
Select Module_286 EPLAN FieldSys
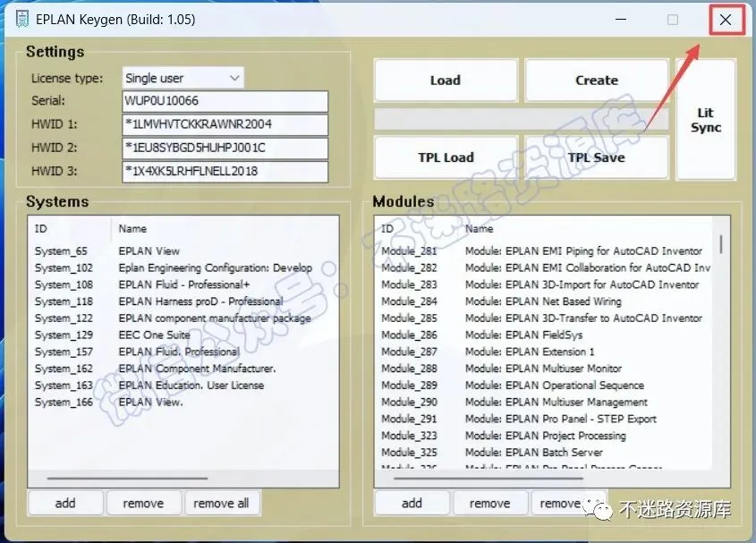tap(544, 335)
